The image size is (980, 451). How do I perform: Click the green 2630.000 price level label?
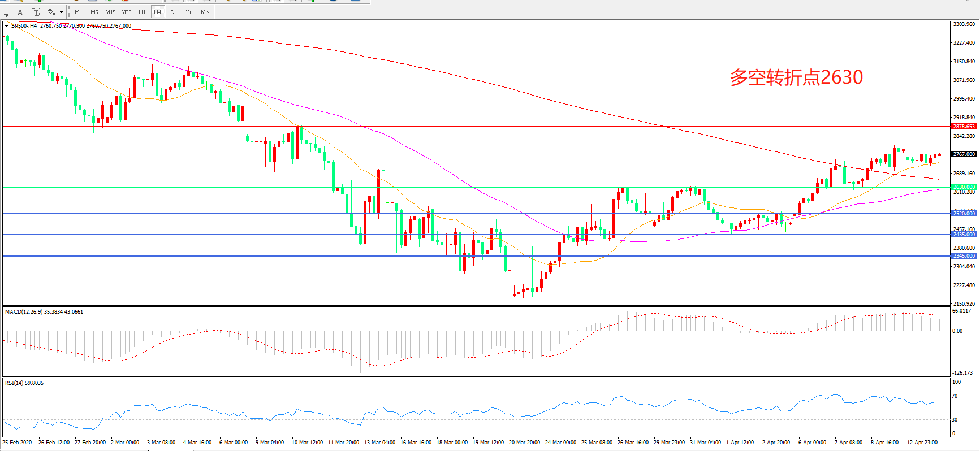964,187
